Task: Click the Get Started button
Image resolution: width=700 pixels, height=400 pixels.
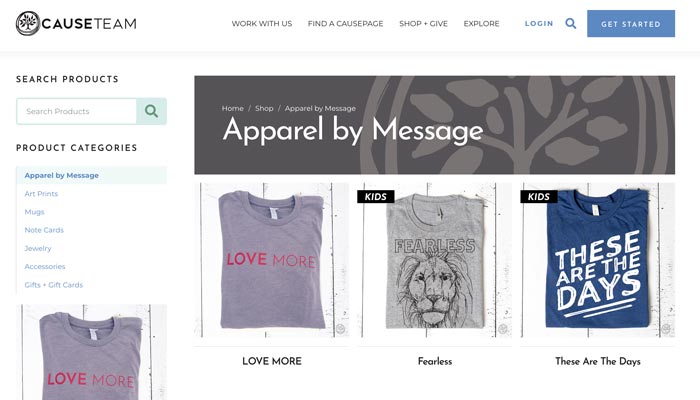Action: coord(631,24)
